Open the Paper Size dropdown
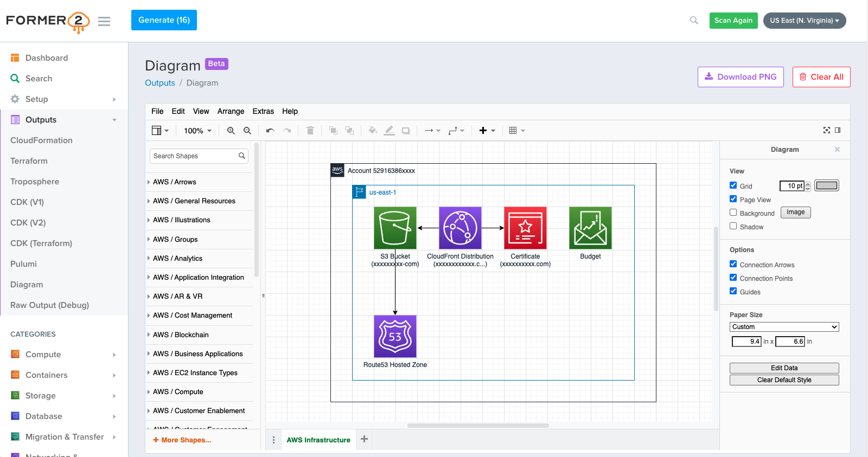The image size is (868, 457). (x=784, y=327)
